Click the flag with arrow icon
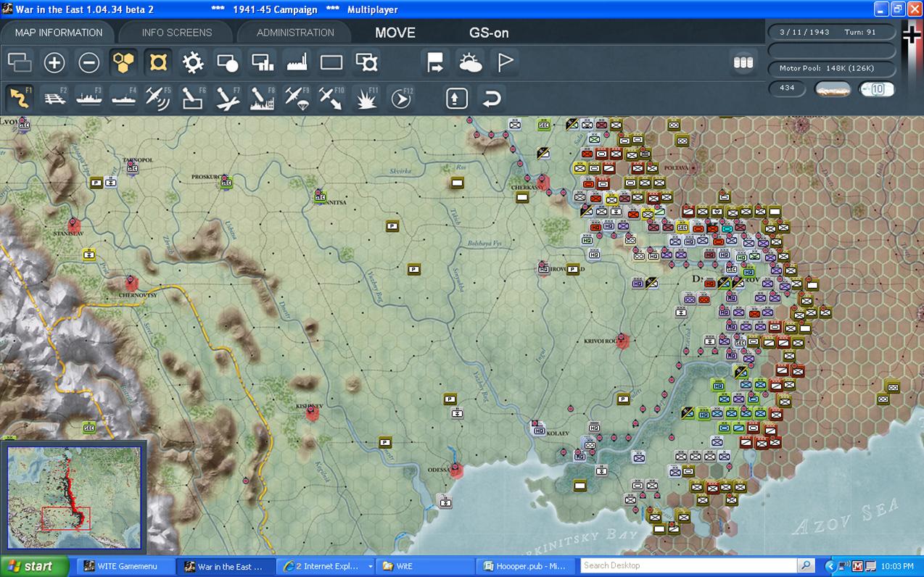This screenshot has height=577, width=924. [x=435, y=63]
